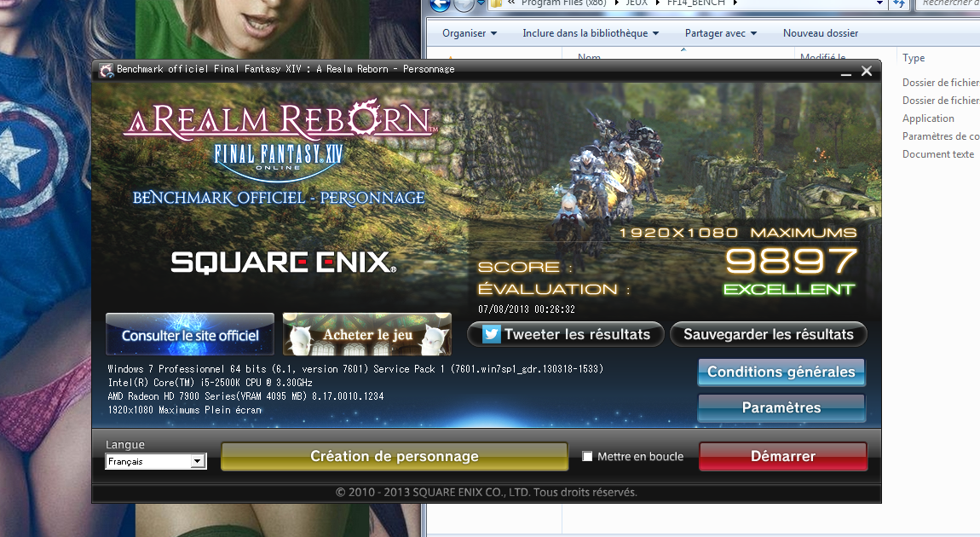Click the Windows 7 Professionnel system line
The width and height of the screenshot is (980, 537).
click(355, 369)
